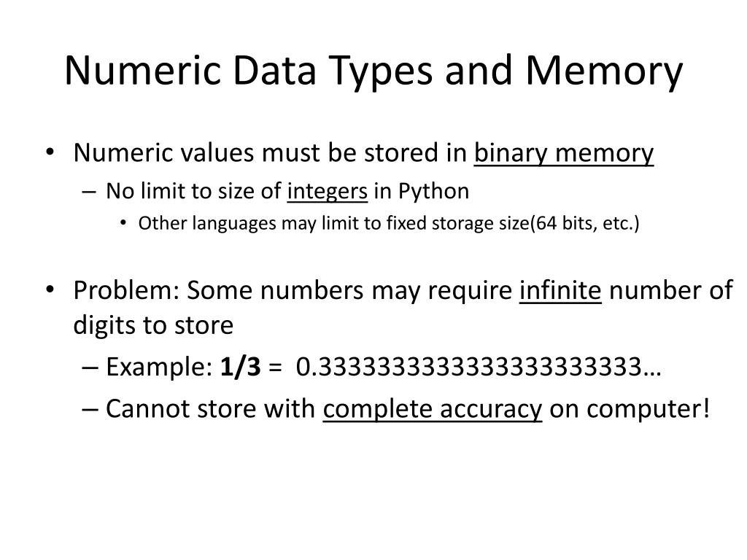Click the word "Python"

(433, 192)
